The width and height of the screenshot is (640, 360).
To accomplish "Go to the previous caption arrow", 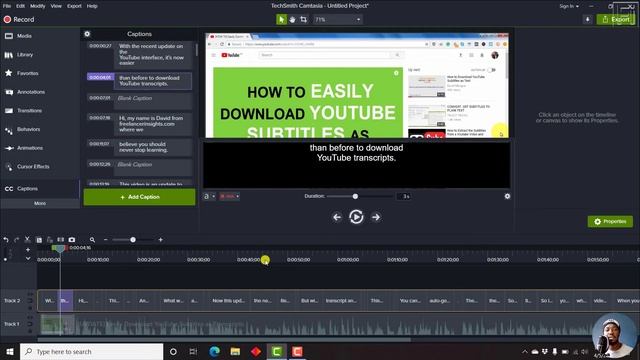I will (x=337, y=217).
